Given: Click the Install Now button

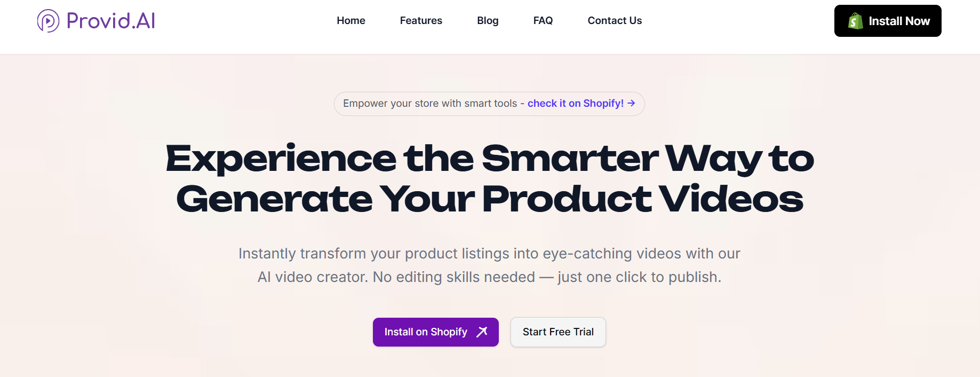Looking at the screenshot, I should [x=887, y=21].
